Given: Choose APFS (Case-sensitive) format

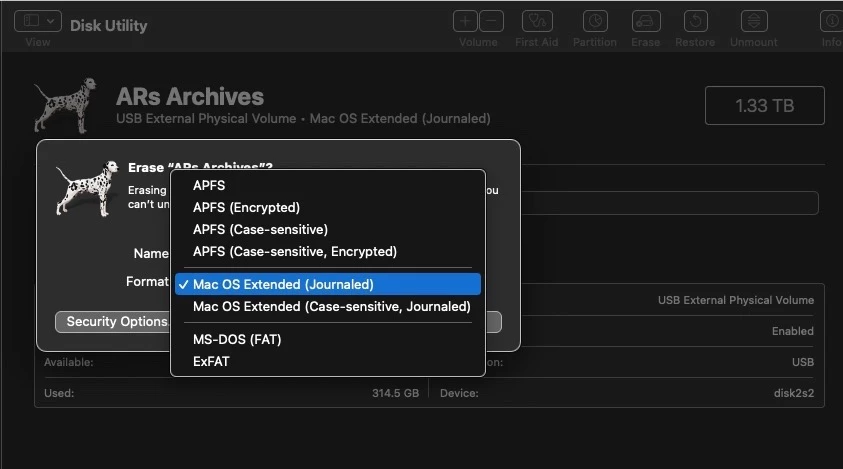Looking at the screenshot, I should click(x=327, y=229).
